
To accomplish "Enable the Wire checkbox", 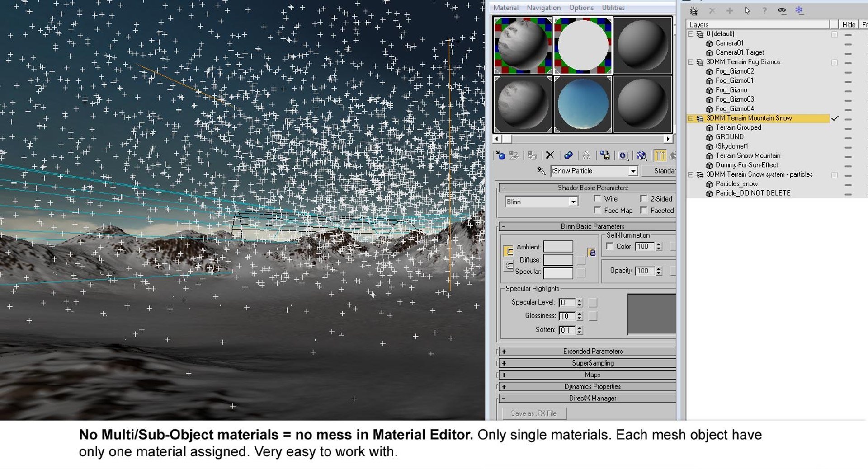I will click(597, 198).
